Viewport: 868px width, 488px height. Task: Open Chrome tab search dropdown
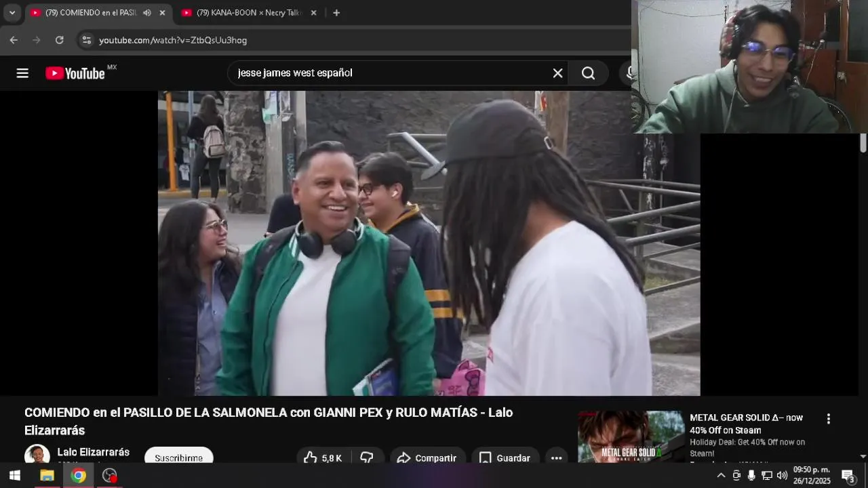click(12, 13)
